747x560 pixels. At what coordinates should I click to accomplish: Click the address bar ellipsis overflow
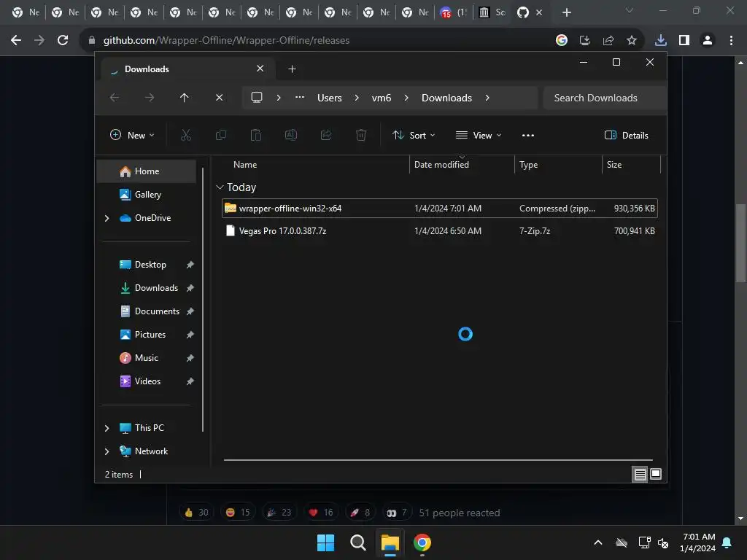[x=299, y=97]
